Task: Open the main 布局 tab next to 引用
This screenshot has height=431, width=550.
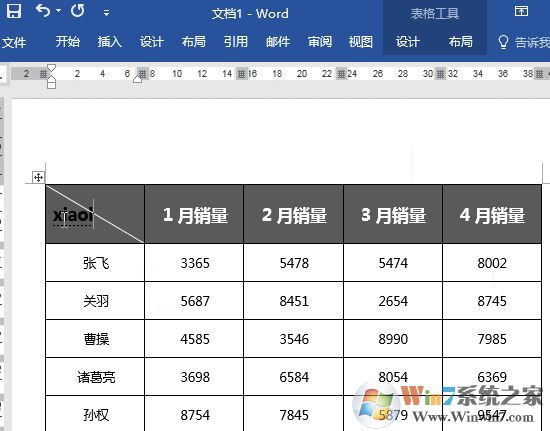Action: (194, 42)
